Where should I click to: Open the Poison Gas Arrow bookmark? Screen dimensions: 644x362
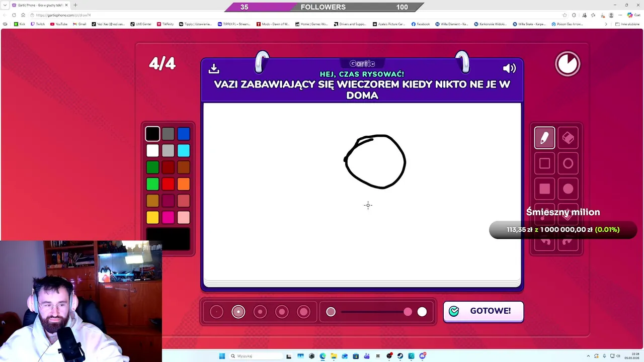[568, 24]
